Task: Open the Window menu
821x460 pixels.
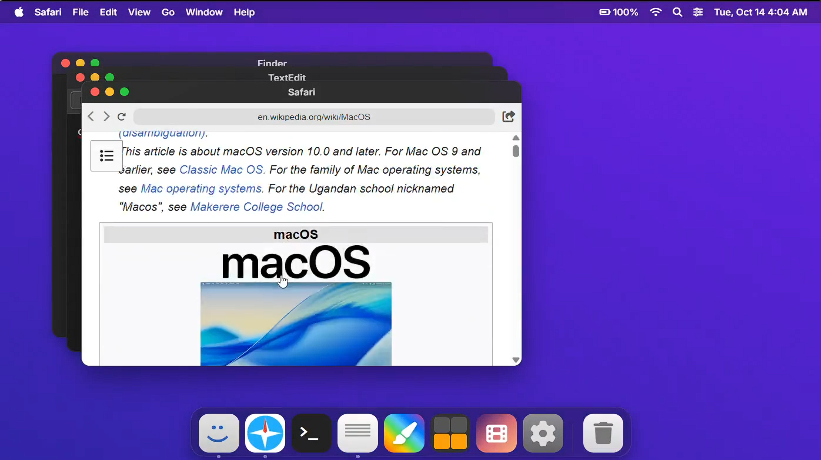Action: click(204, 12)
